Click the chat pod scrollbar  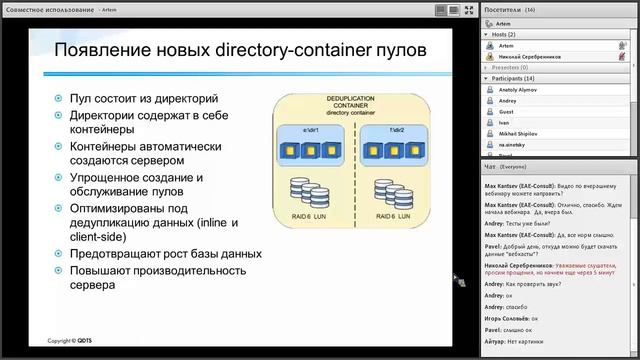click(633, 265)
